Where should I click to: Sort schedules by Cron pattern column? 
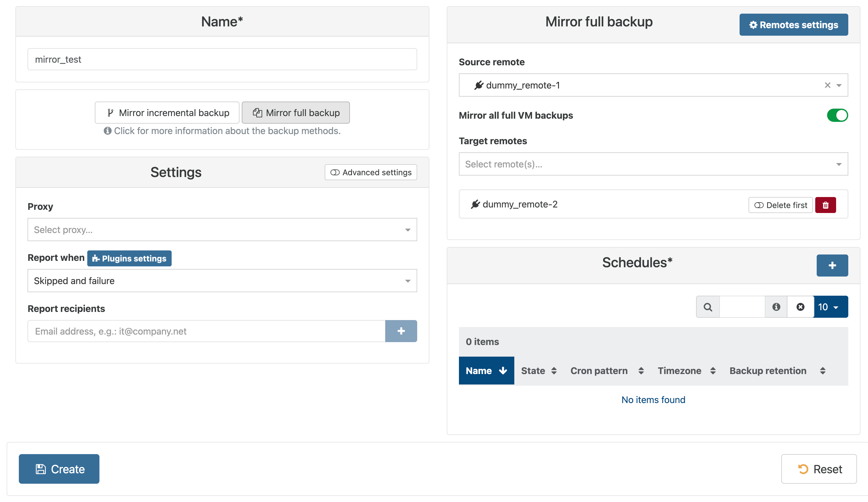(x=606, y=371)
